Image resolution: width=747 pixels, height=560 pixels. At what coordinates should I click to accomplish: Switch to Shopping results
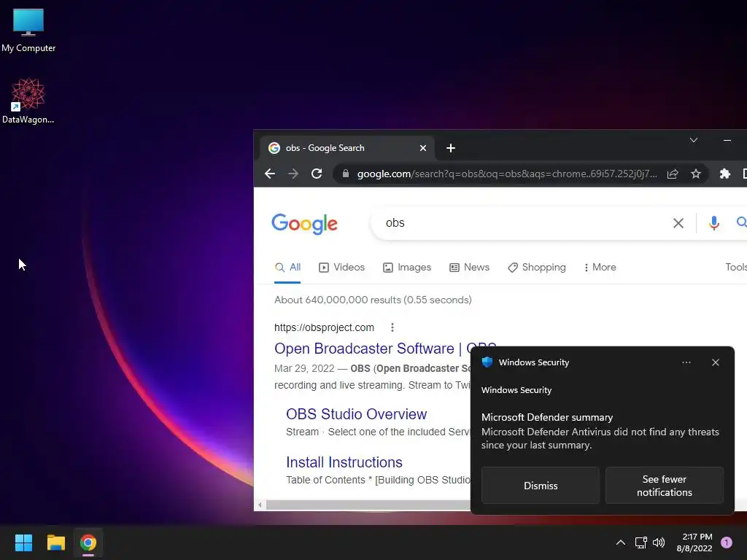536,267
